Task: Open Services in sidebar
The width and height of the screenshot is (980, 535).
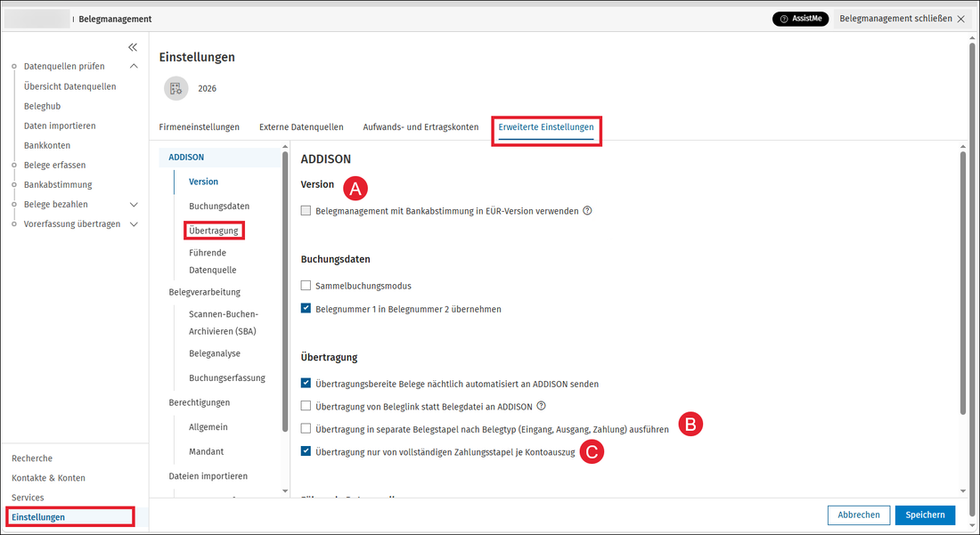Action: point(28,498)
